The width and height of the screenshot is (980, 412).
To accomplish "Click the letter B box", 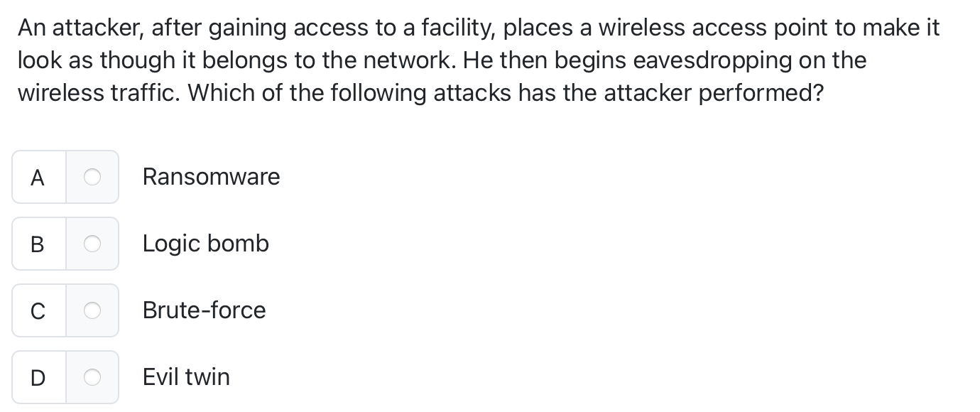I will (x=38, y=244).
